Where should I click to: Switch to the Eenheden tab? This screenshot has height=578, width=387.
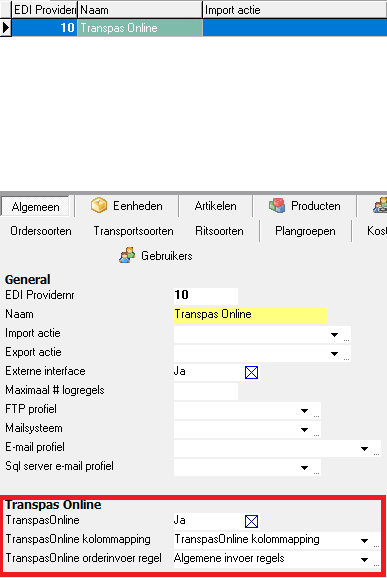coord(126,206)
